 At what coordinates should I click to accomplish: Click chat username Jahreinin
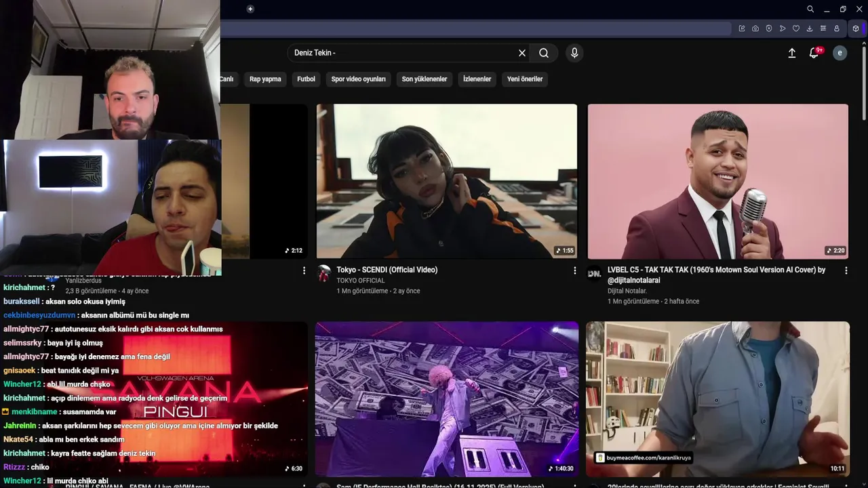point(20,426)
